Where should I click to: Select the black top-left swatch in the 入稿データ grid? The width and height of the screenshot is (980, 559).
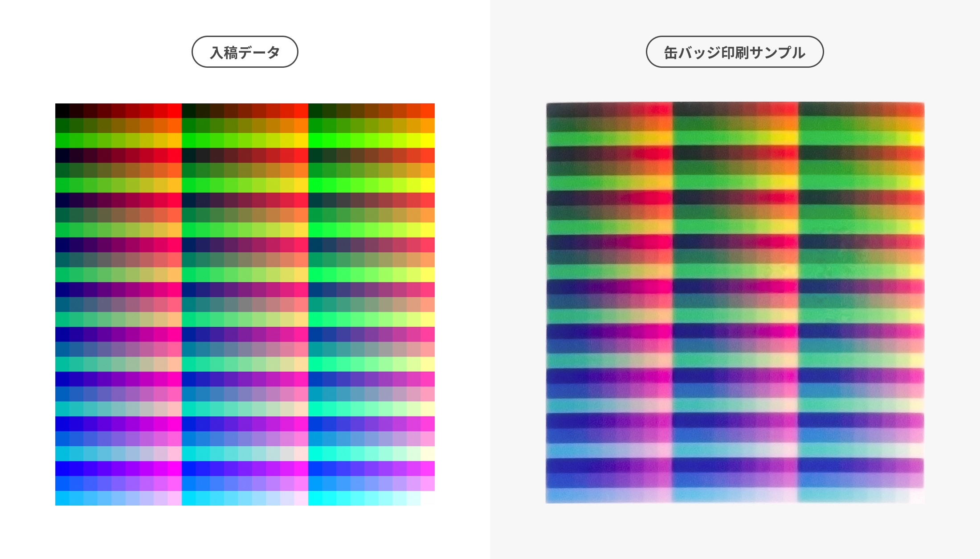click(x=62, y=111)
